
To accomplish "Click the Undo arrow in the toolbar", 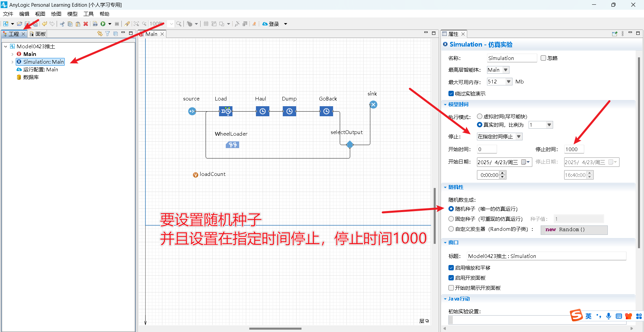I will [x=44, y=24].
